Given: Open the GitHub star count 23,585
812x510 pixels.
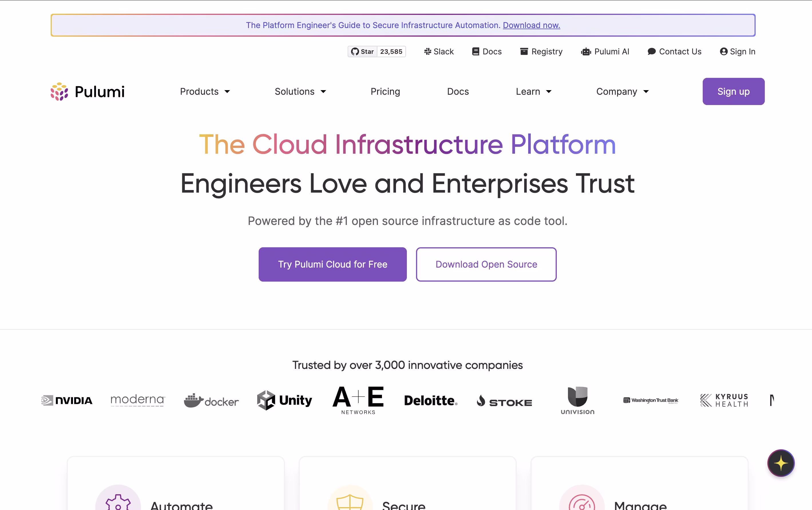Looking at the screenshot, I should pos(391,52).
